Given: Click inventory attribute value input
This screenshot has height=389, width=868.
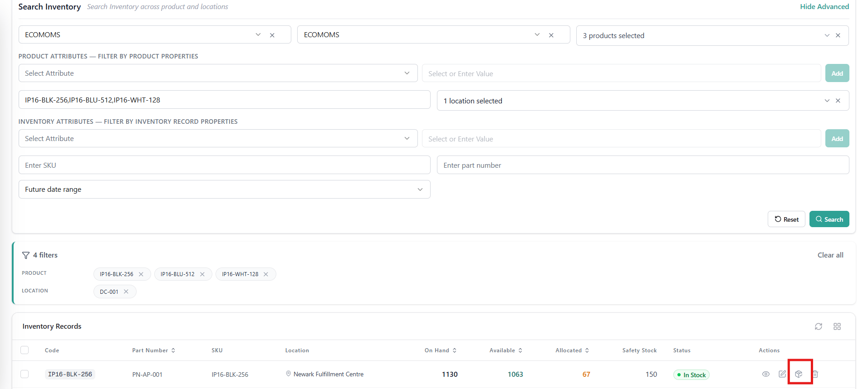Looking at the screenshot, I should (621, 138).
